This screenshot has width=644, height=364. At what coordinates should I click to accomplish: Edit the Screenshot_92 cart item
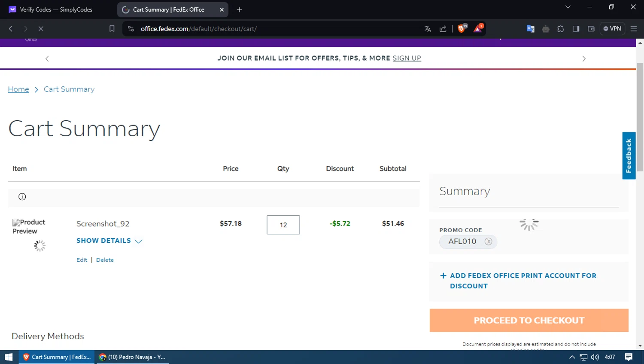pos(82,260)
